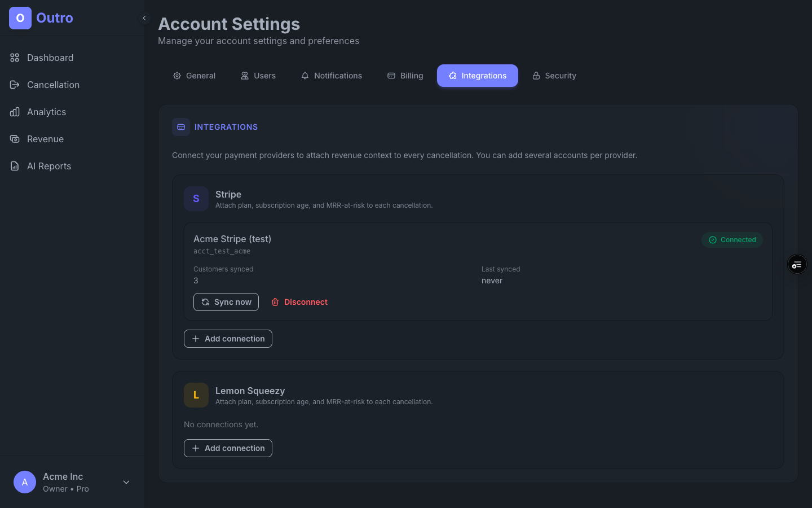
Task: Switch to the Users tab
Action: tap(258, 76)
